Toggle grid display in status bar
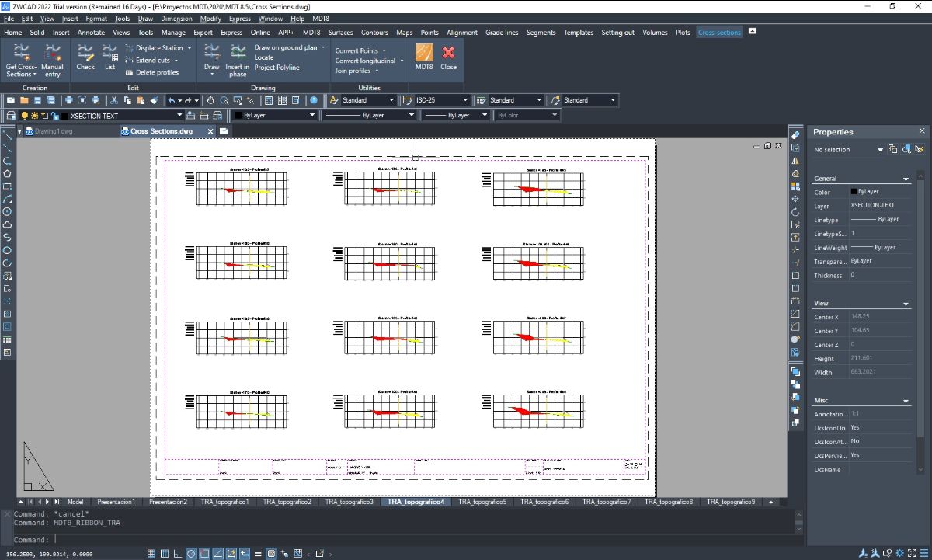932x560 pixels. (165, 554)
